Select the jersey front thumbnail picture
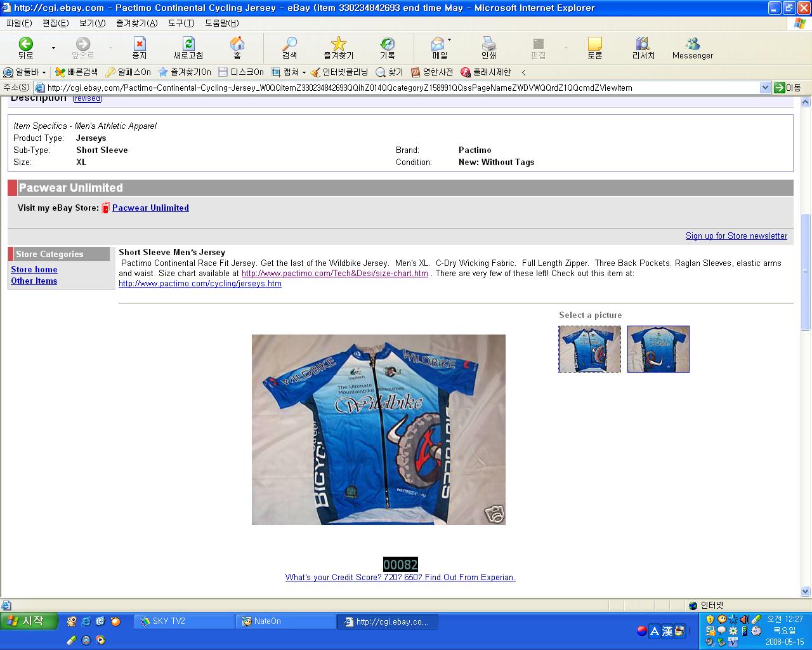Image resolution: width=812 pixels, height=650 pixels. [x=590, y=349]
